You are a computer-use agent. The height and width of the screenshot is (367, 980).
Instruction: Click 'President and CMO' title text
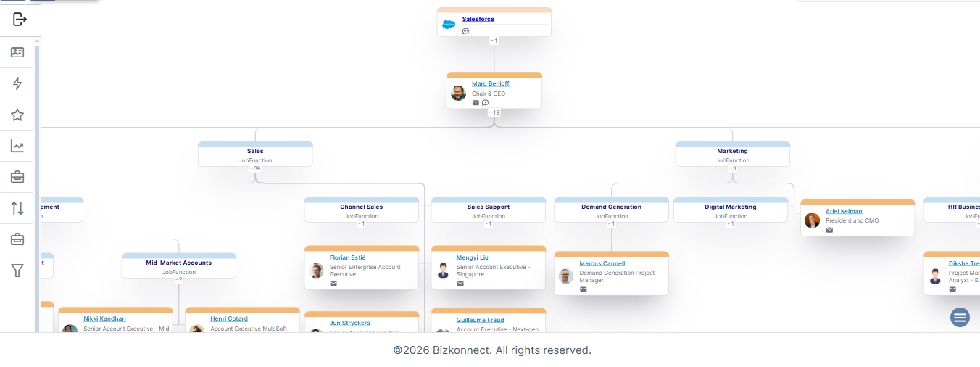[x=852, y=220]
